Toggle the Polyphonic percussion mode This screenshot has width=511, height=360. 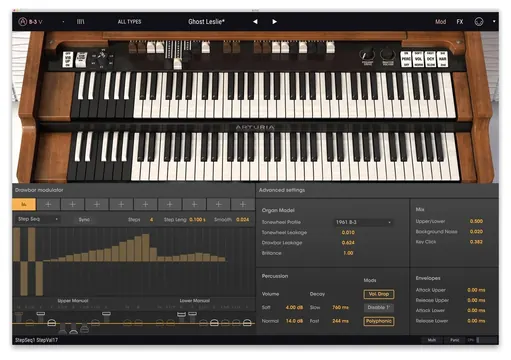(x=379, y=321)
